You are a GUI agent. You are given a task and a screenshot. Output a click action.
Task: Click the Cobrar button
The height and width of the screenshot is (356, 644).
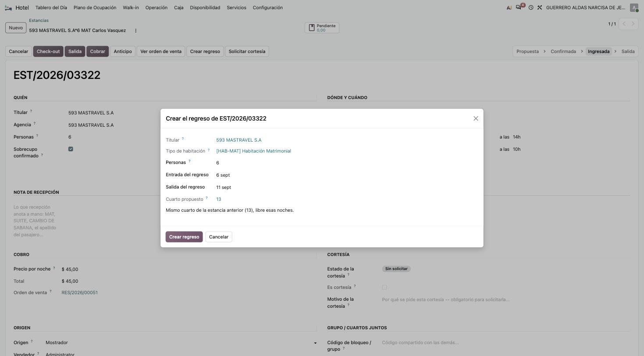tap(97, 51)
